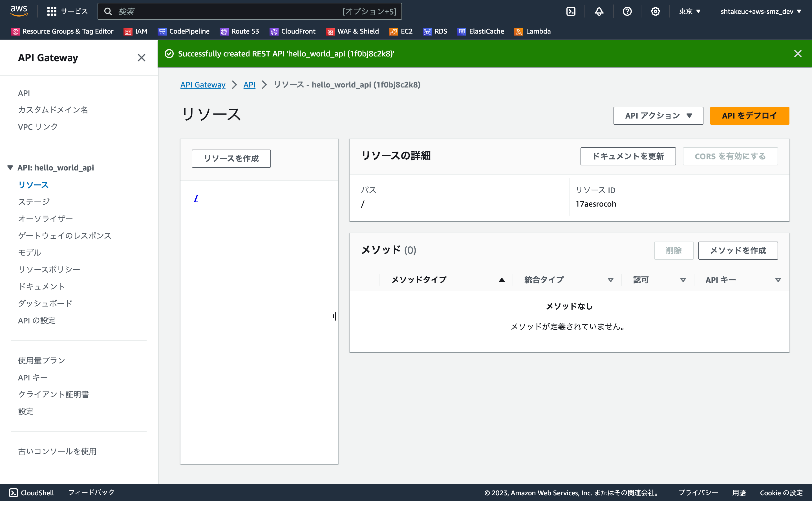
Task: Open the WAF & Shield service shortcut
Action: pyautogui.click(x=352, y=31)
